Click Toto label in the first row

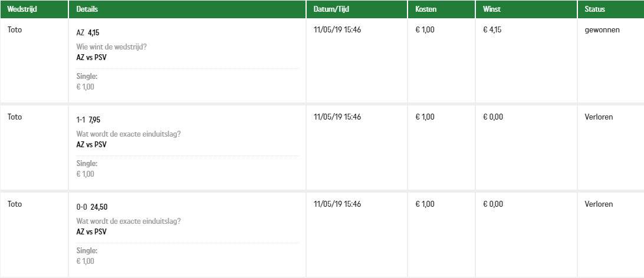click(x=14, y=29)
